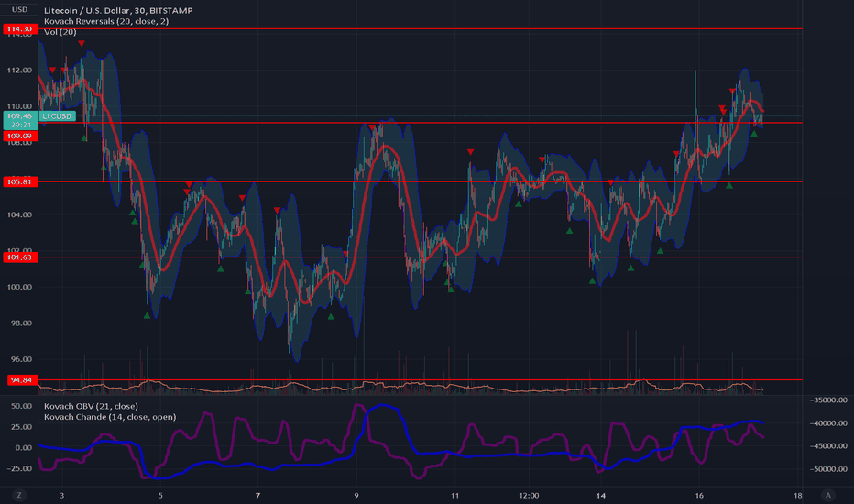This screenshot has width=854, height=504.
Task: Click date label 3 on time axis
Action: click(62, 495)
